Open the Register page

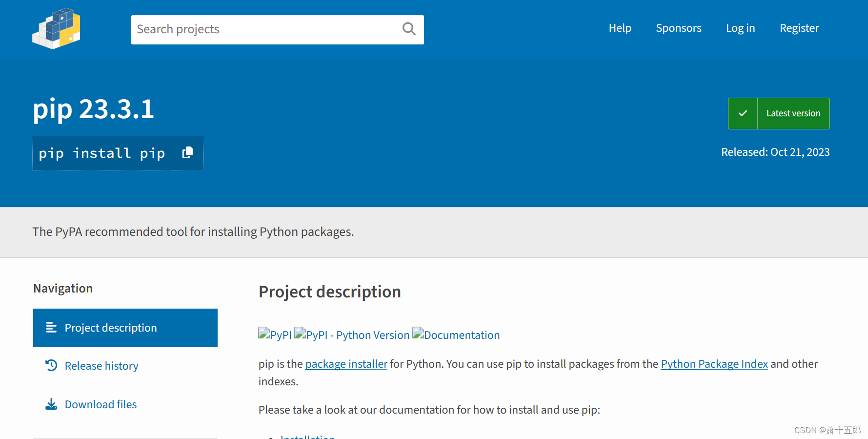click(x=799, y=28)
